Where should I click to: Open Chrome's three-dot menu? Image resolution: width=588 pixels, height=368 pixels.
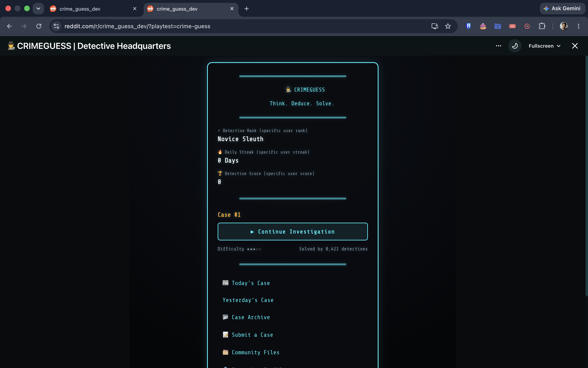point(579,26)
